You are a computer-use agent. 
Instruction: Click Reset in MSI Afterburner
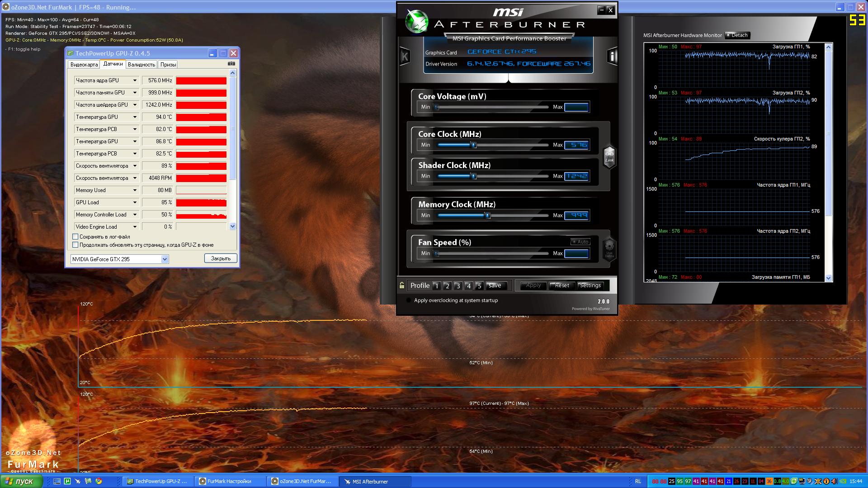562,285
